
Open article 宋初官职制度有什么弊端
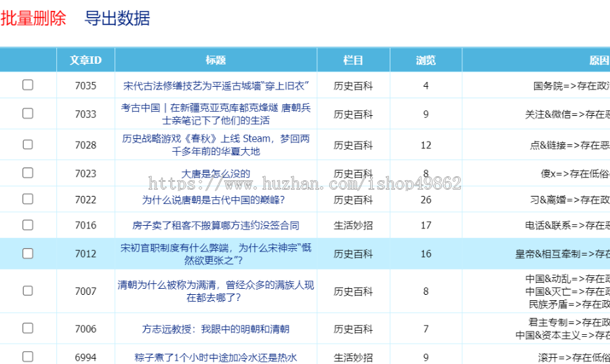pos(216,254)
